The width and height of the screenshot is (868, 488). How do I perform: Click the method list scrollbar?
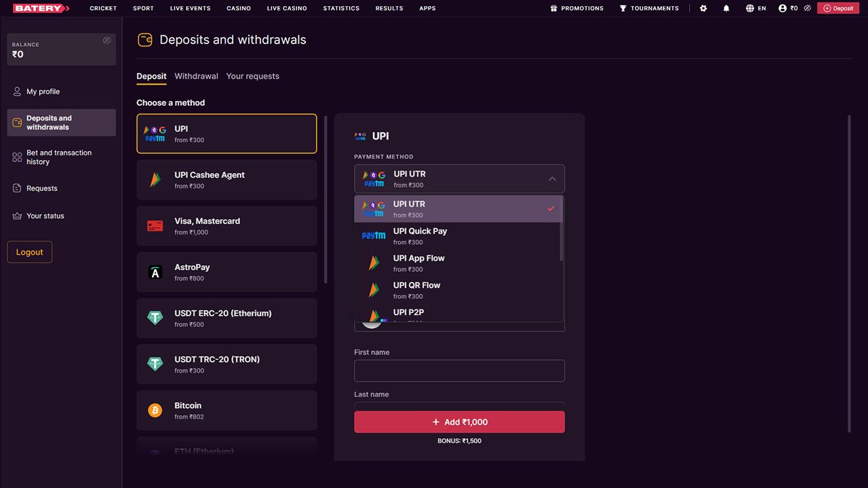pyautogui.click(x=326, y=199)
